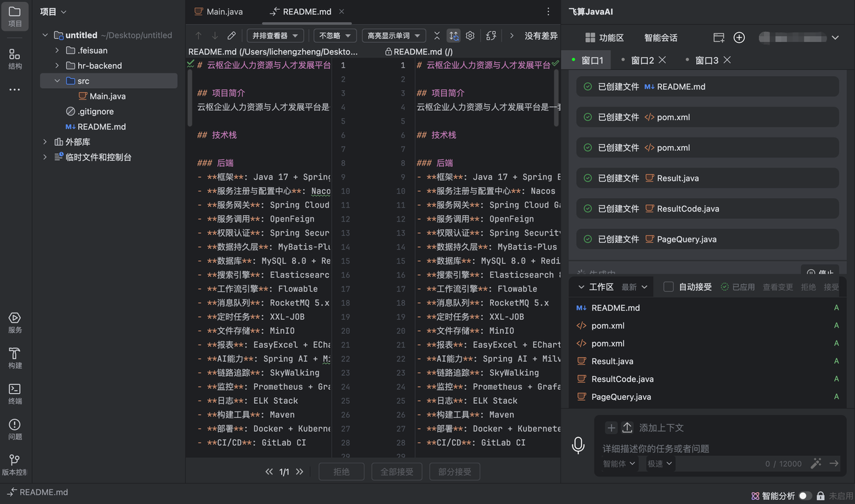Collapse the 工作区 section chevron

pos(581,287)
